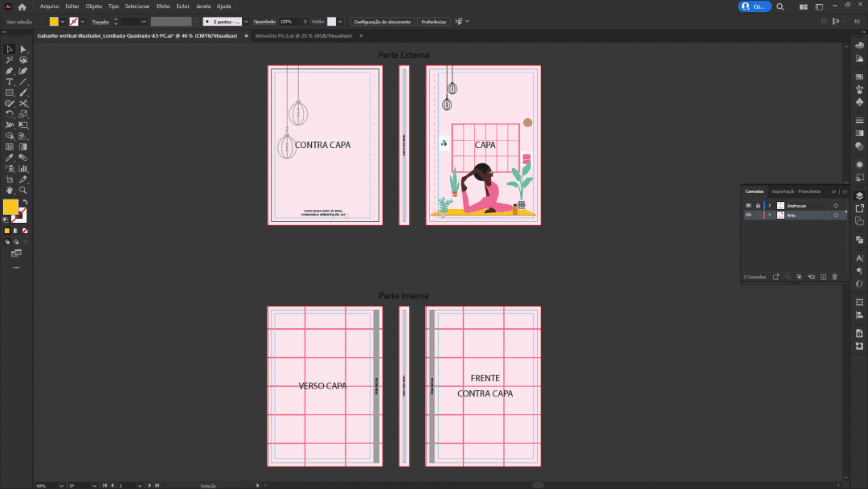This screenshot has height=489, width=868.
Task: Select the Pen tool
Action: 10,71
